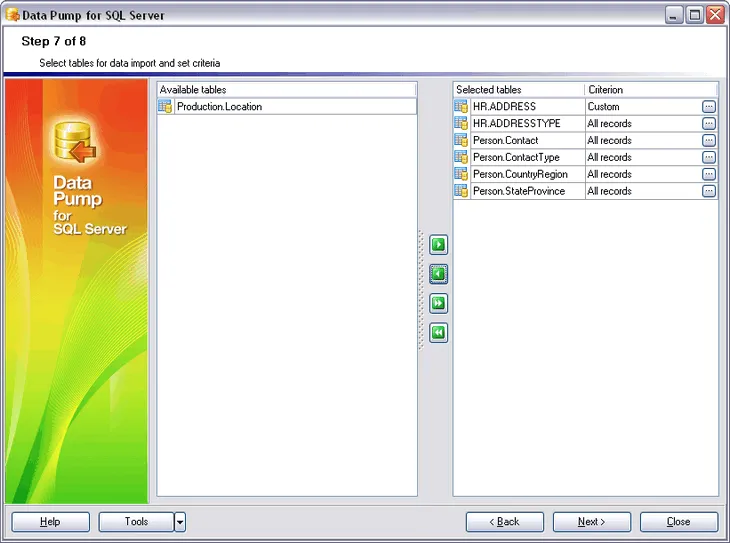Open criterion editor for Person.ContactType row

point(709,157)
